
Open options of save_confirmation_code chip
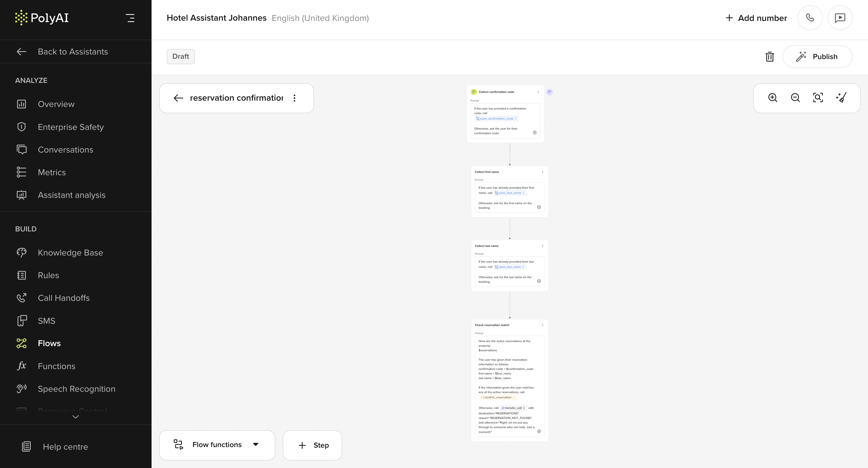(516, 118)
